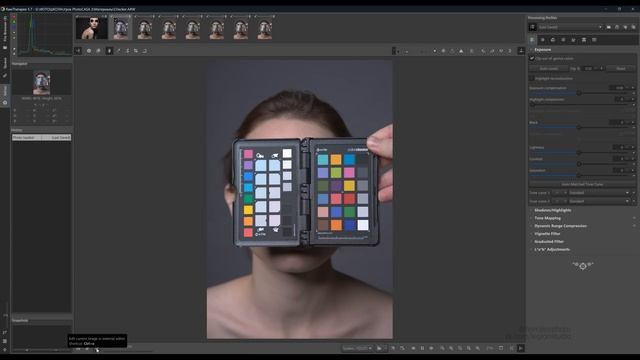Open Tone curve 1 mode dropdown
The image size is (640, 360).
[599, 193]
